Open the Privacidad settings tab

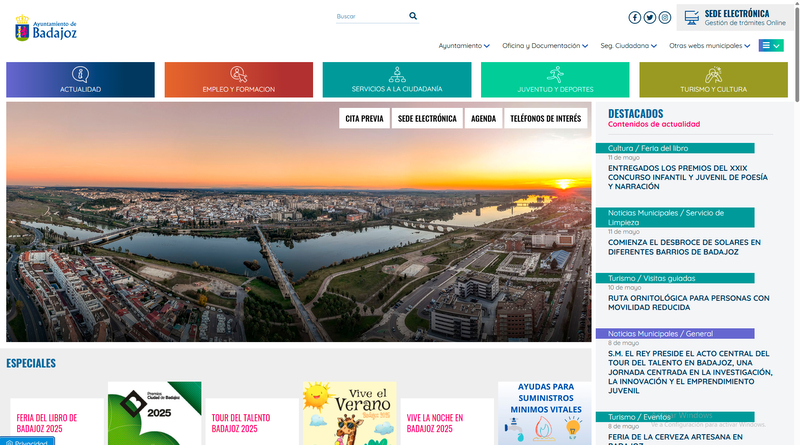coord(27,442)
